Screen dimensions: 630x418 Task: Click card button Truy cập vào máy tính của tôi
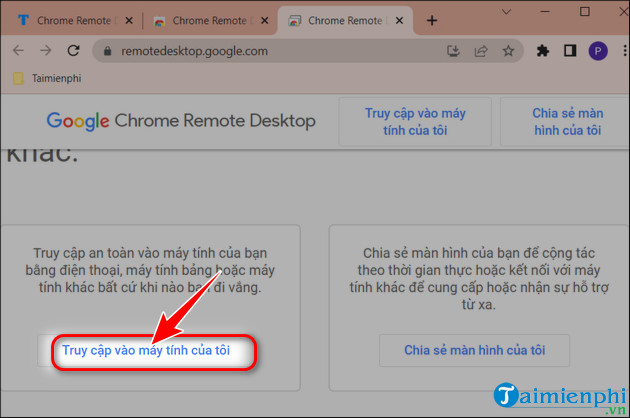[x=145, y=350]
